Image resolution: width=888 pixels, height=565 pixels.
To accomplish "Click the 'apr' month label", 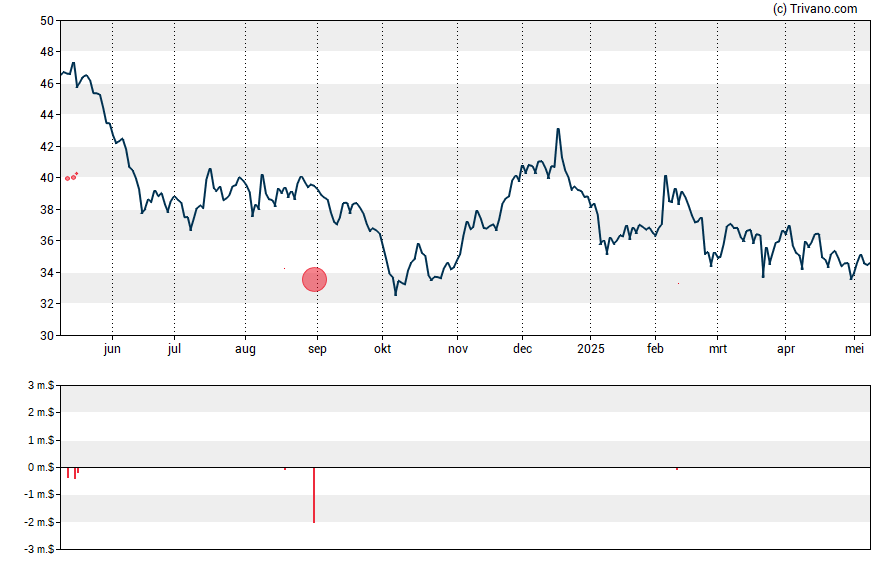I will click(785, 349).
